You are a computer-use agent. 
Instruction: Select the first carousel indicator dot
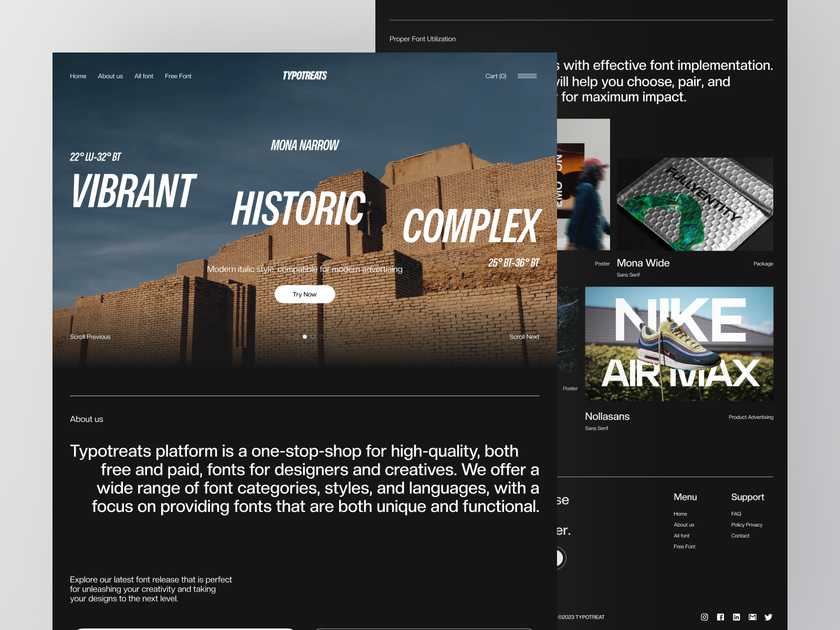coord(288,337)
